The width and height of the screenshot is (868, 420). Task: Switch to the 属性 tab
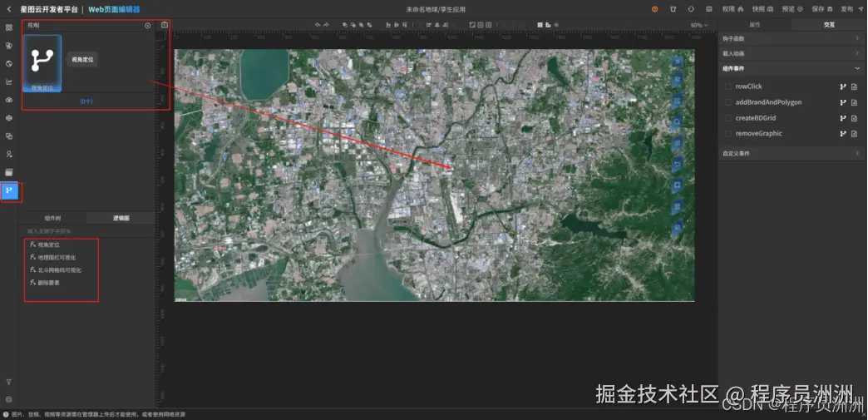[x=755, y=25]
